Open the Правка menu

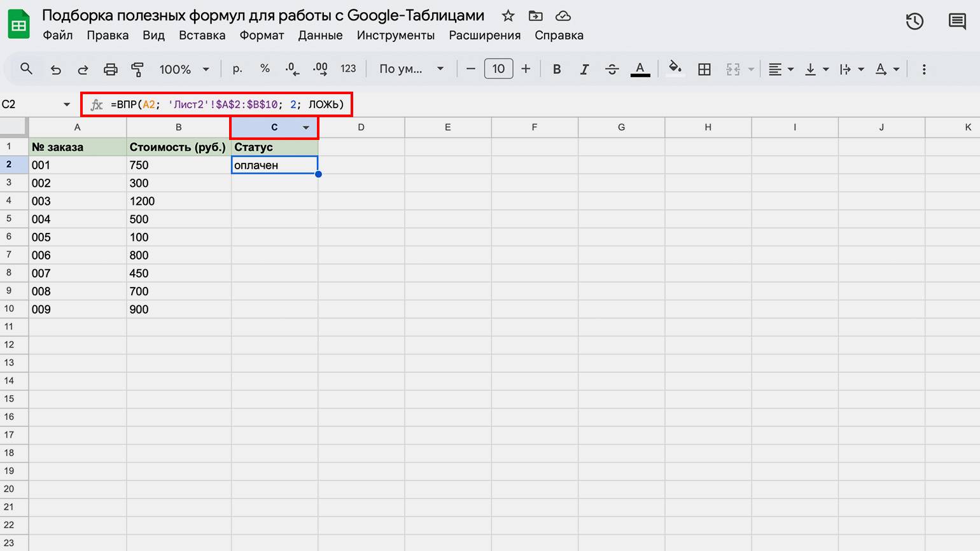click(108, 36)
